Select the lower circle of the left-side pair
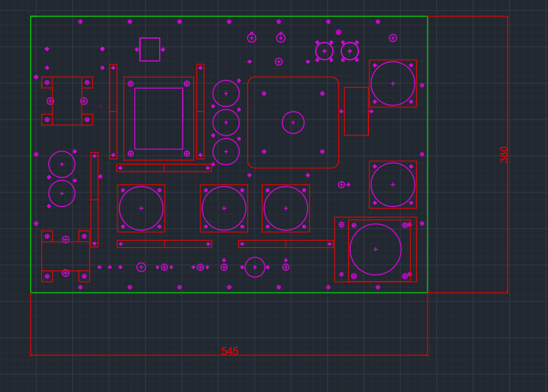548x392 pixels. (x=61, y=193)
